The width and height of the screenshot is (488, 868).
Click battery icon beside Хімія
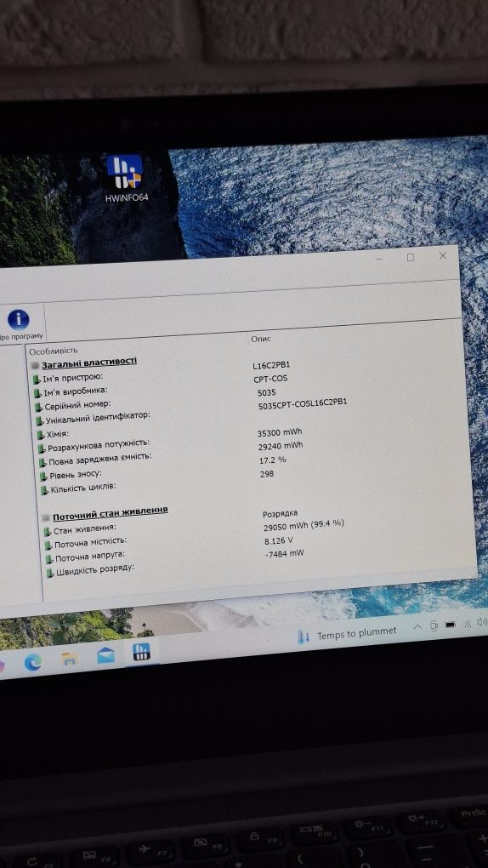point(41,436)
